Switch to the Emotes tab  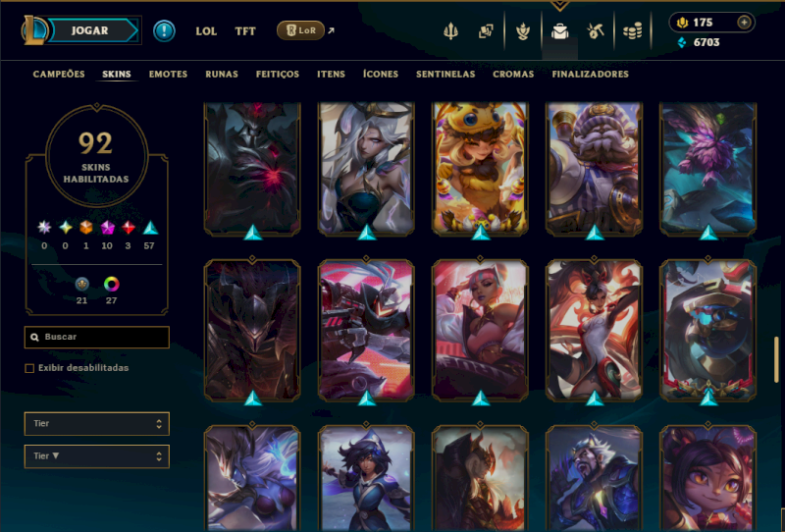coord(168,75)
